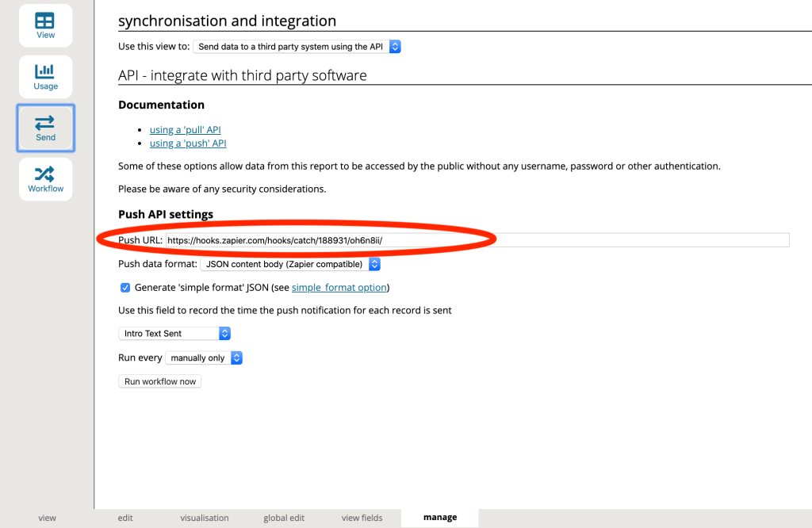Open the View sidebar icon
Image resolution: width=812 pixels, height=528 pixels.
pos(45,25)
